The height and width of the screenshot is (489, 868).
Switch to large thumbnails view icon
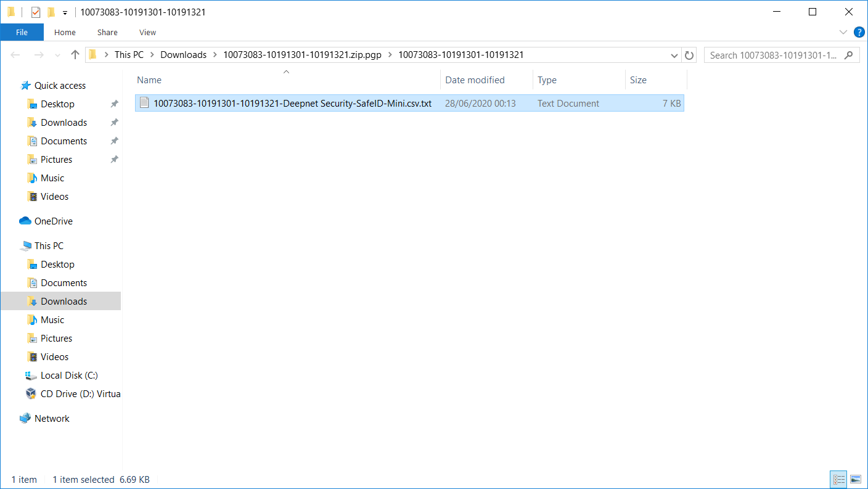point(855,479)
